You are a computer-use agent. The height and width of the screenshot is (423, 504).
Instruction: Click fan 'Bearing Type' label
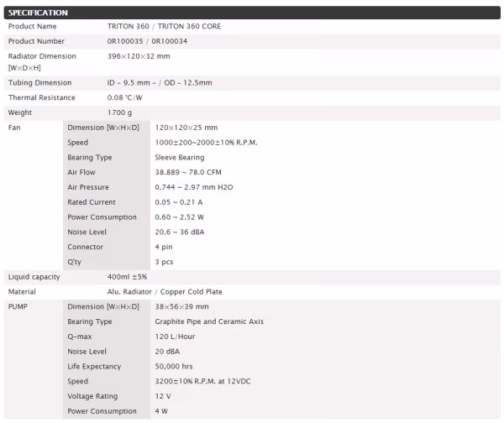click(x=90, y=158)
